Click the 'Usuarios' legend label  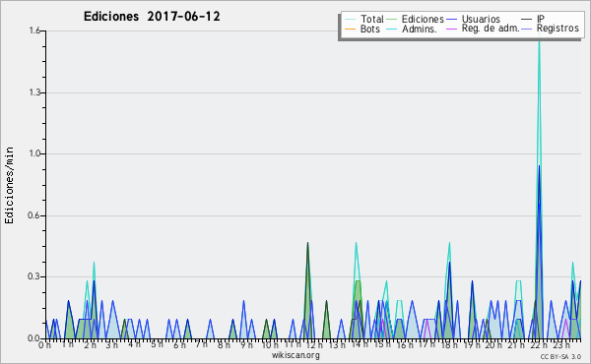[x=481, y=19]
